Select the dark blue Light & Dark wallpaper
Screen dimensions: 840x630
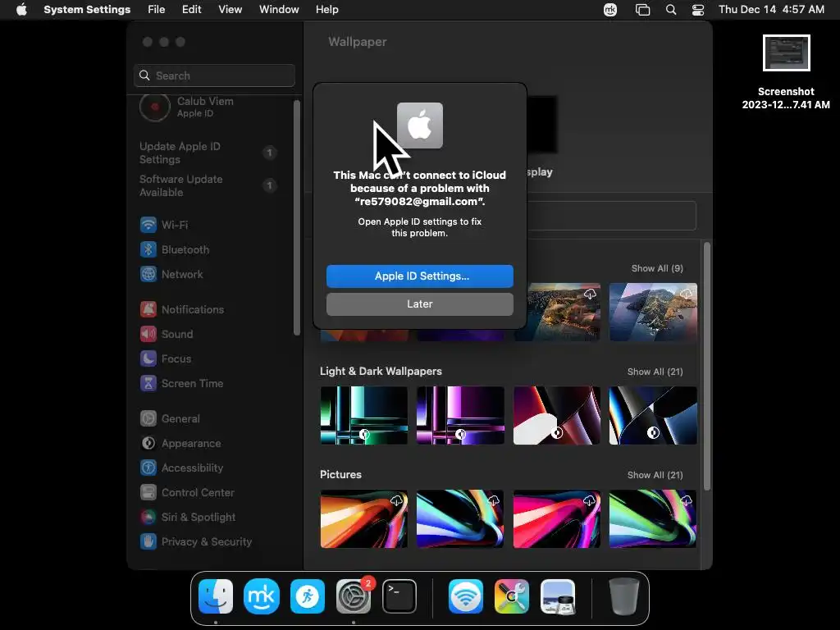click(x=653, y=416)
